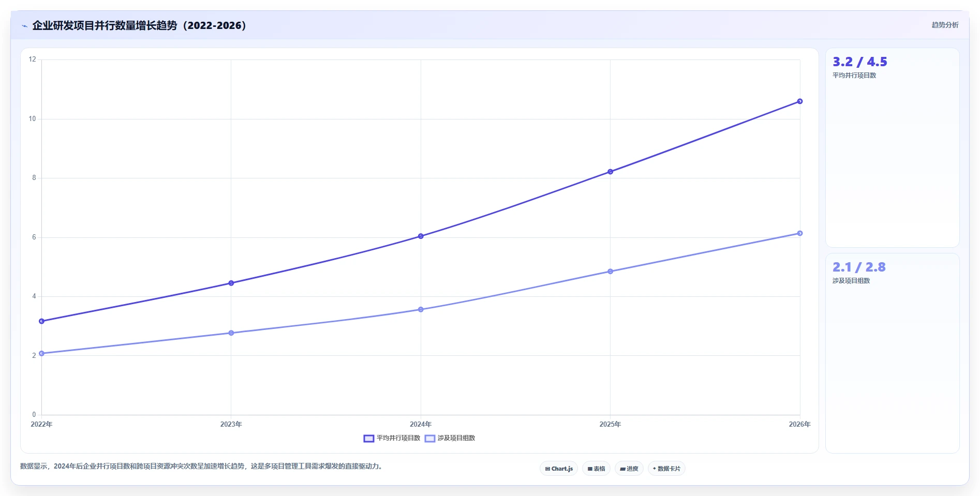Click the 涉及项目组数 card label
980x496 pixels.
(x=851, y=281)
